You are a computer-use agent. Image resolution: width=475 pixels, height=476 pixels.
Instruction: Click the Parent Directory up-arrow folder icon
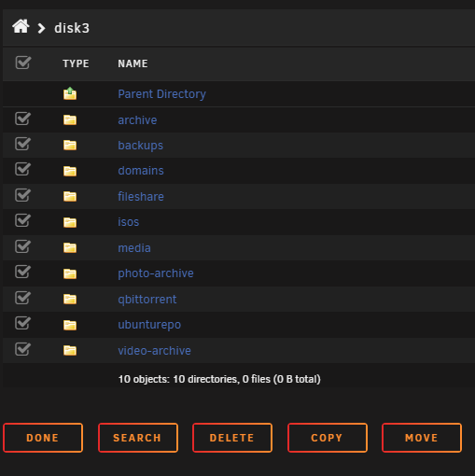pyautogui.click(x=70, y=93)
